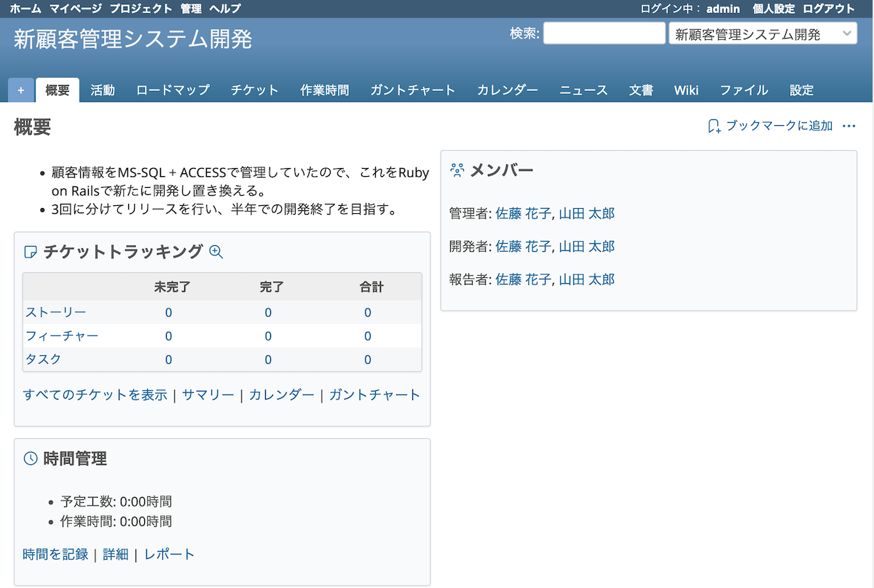Switch to the ガントチャート tab
The height and width of the screenshot is (588, 874).
pyautogui.click(x=412, y=90)
